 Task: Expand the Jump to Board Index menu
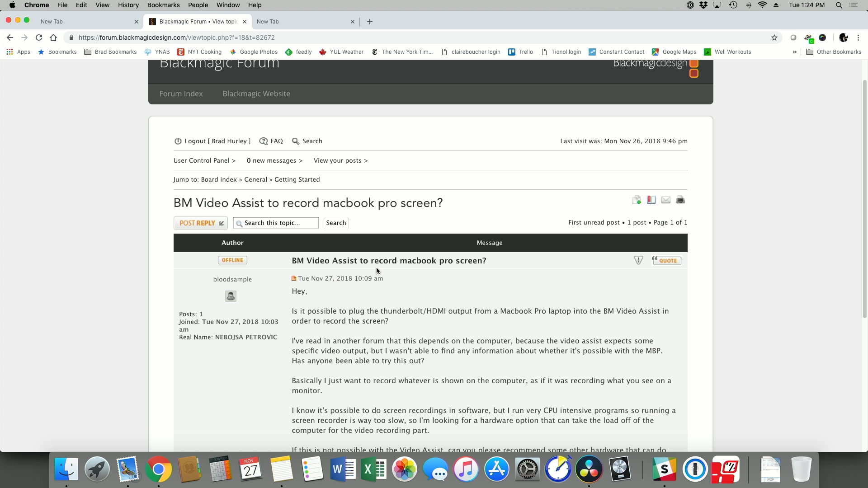tap(218, 179)
